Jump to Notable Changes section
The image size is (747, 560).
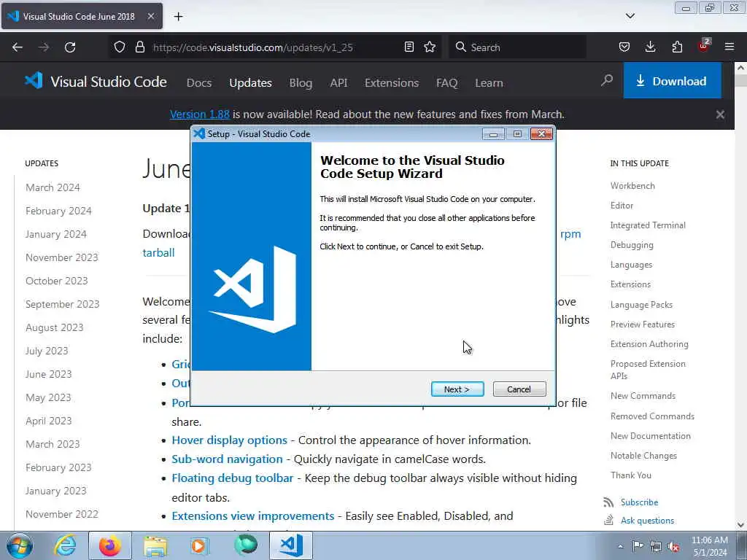(643, 456)
